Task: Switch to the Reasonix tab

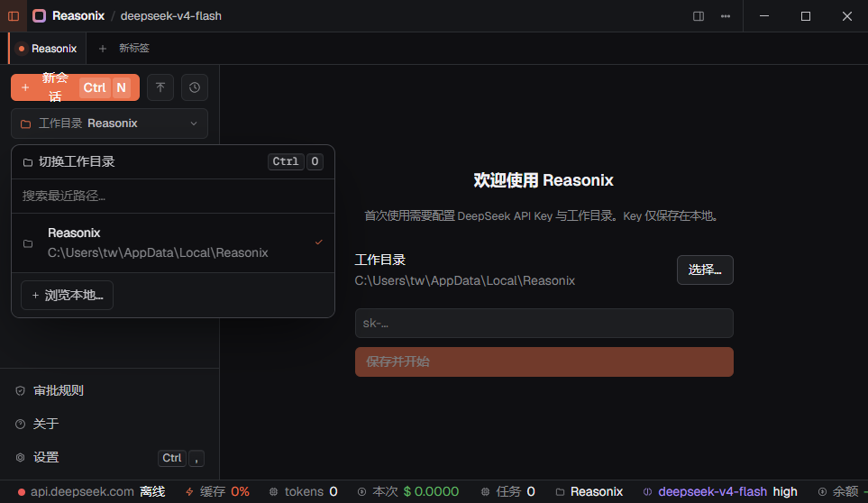Action: click(x=47, y=49)
